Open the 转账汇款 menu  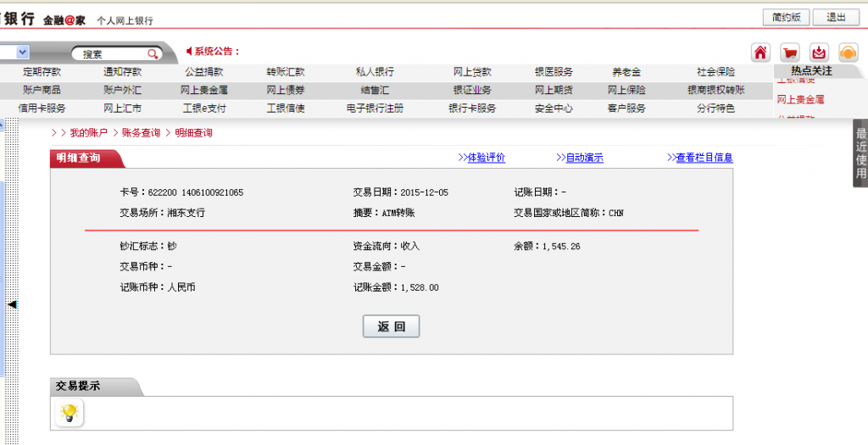(x=285, y=72)
